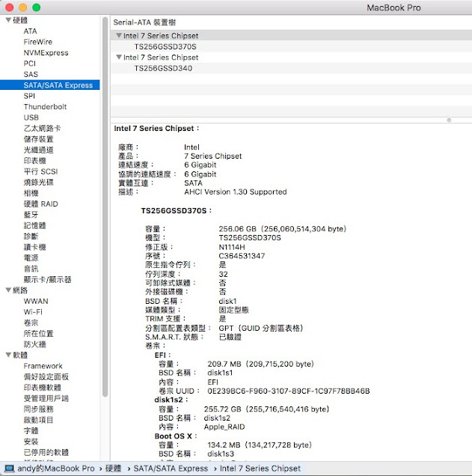Open 電源 in the sidebar

(x=31, y=257)
